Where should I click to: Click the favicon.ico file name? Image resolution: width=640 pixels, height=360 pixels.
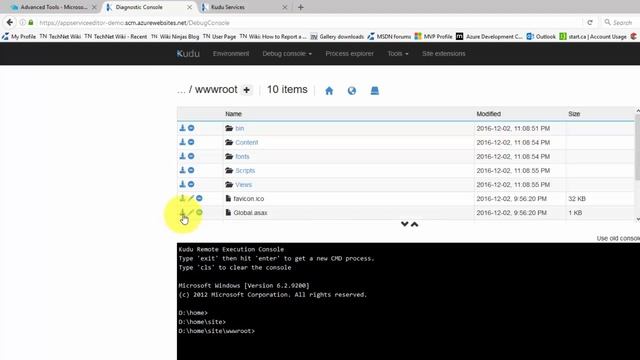coord(249,198)
